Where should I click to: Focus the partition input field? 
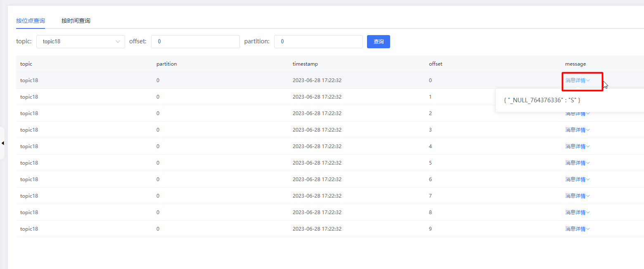tap(318, 42)
